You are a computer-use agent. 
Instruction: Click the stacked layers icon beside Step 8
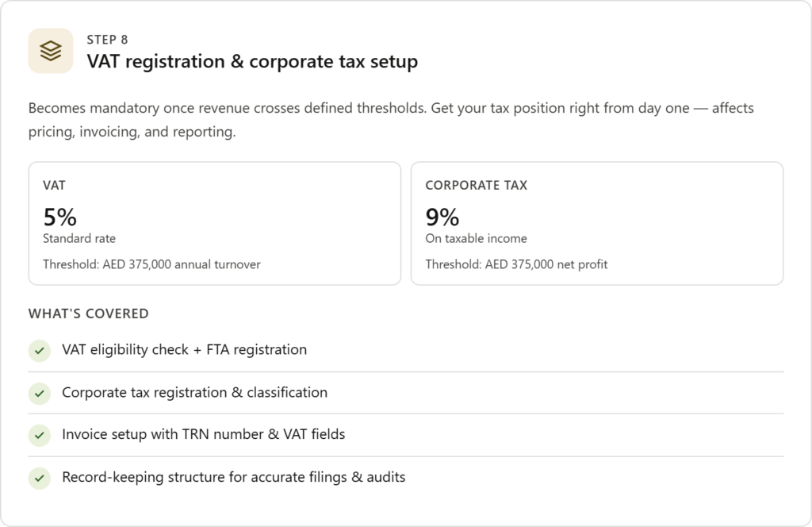[x=51, y=51]
